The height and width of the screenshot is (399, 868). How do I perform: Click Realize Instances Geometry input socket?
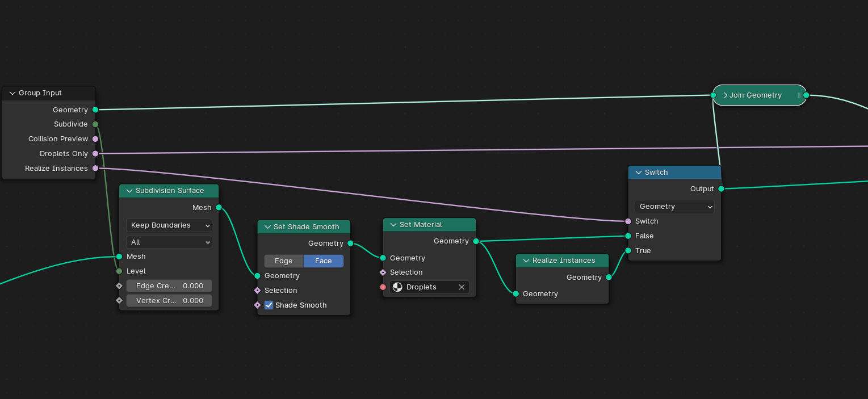(515, 294)
